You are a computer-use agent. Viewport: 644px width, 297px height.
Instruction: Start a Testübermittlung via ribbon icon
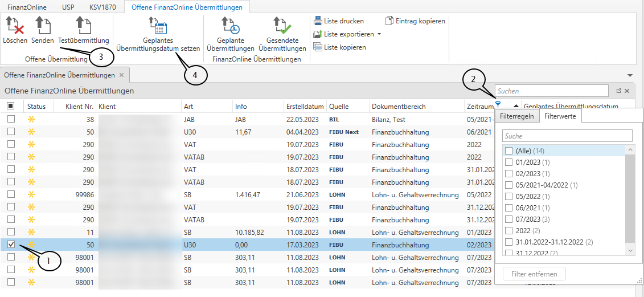pyautogui.click(x=83, y=26)
